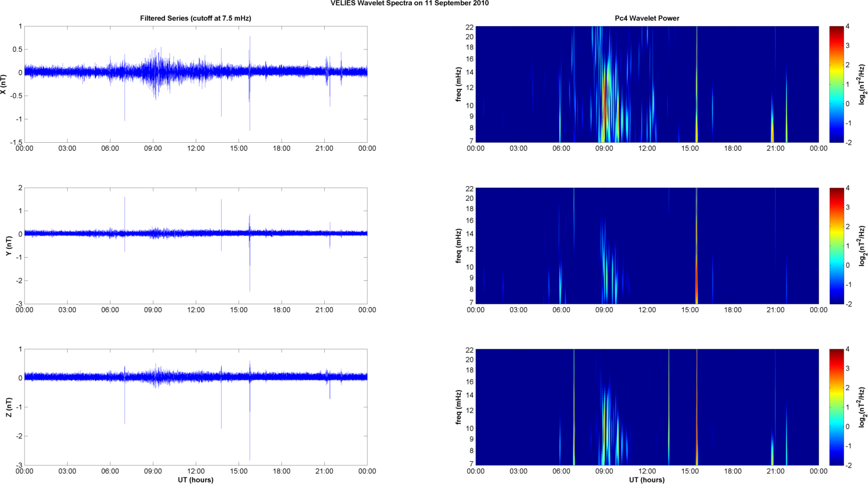Select the middle wavelet plot's colorbar
This screenshot has width=868, height=484.
pyautogui.click(x=836, y=246)
